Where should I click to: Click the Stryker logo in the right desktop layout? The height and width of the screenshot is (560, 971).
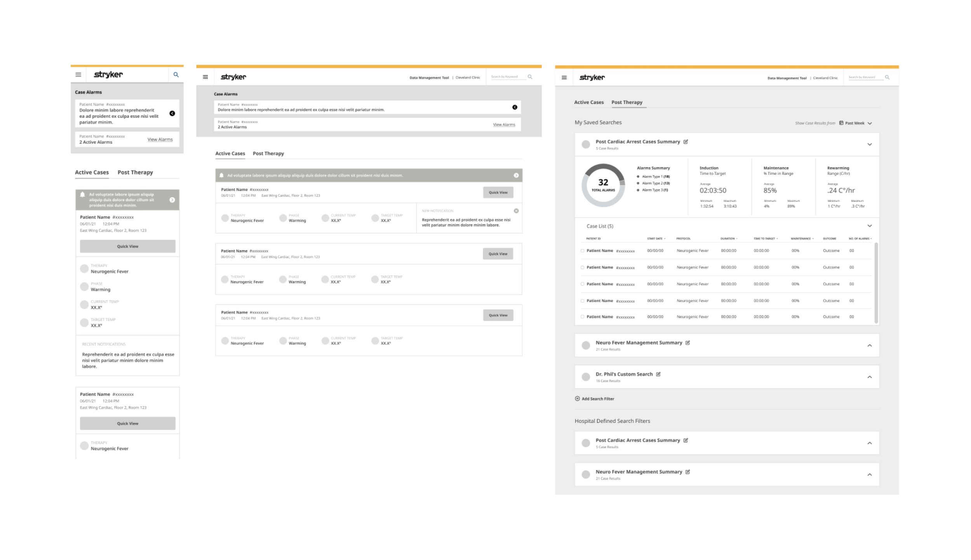pos(592,77)
